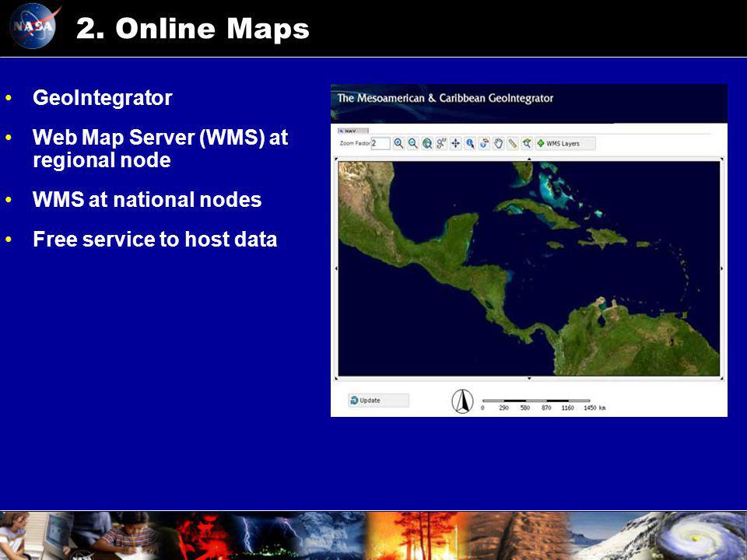747x560 pixels.
Task: Click the 'GeoIntegrator' bullet text
Action: (103, 98)
